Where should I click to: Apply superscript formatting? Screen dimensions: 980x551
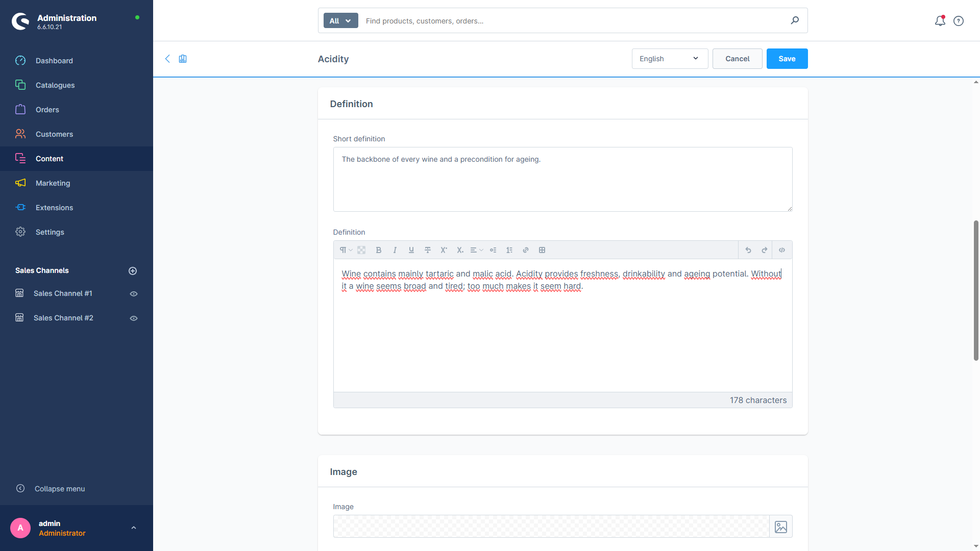[444, 250]
